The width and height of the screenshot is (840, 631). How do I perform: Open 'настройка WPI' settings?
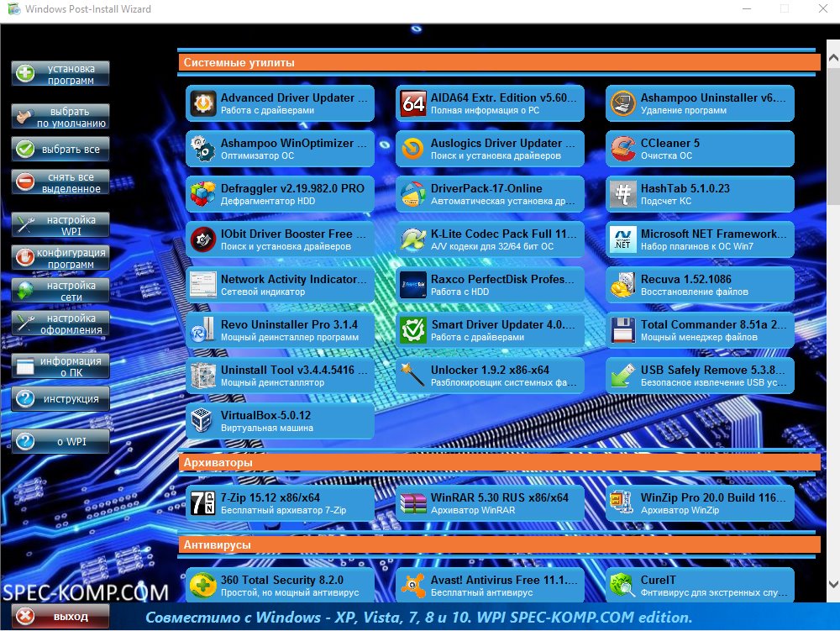coord(60,225)
